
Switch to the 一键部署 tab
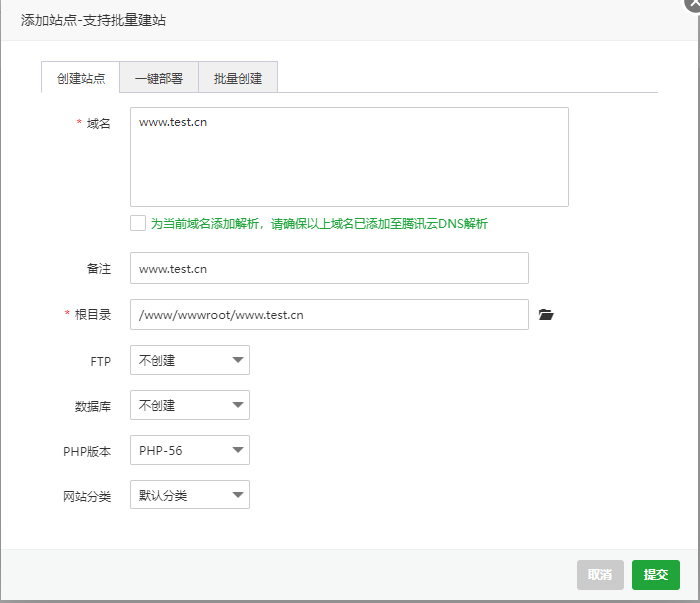159,78
